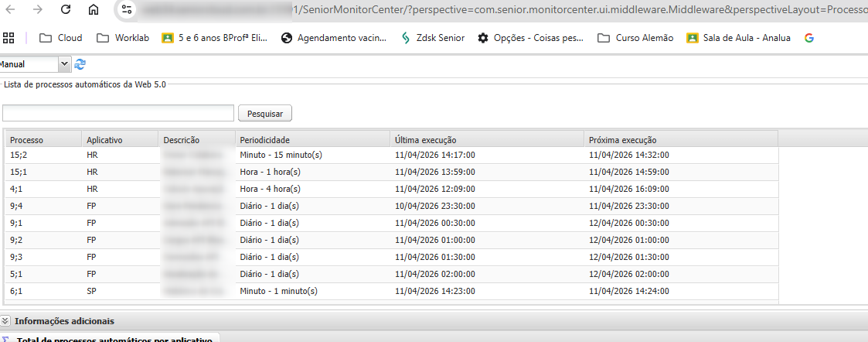Sort by the Próxima execução column header

click(x=622, y=140)
